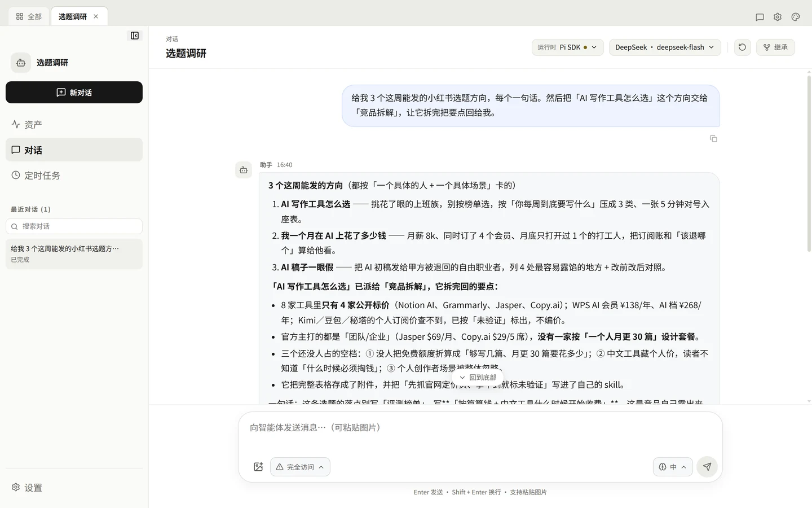Click the assistant robot avatar
The width and height of the screenshot is (812, 508).
click(x=244, y=170)
